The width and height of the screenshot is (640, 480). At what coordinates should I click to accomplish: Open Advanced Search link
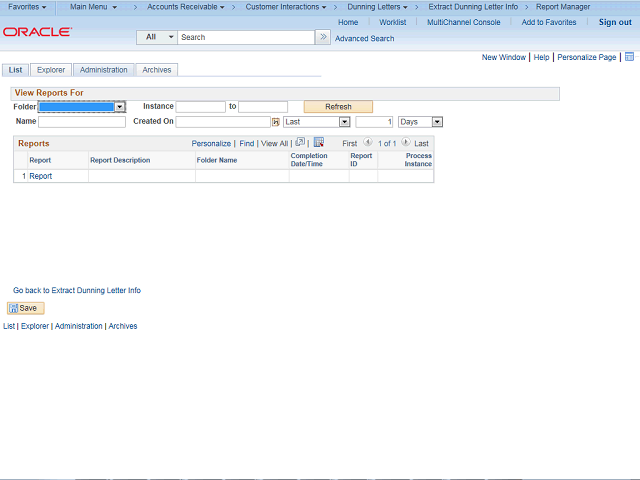click(364, 38)
